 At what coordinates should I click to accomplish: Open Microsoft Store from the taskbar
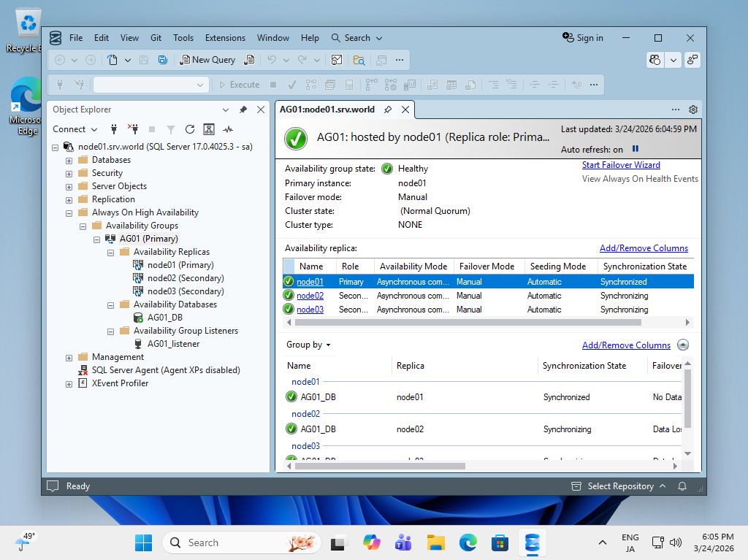click(500, 542)
